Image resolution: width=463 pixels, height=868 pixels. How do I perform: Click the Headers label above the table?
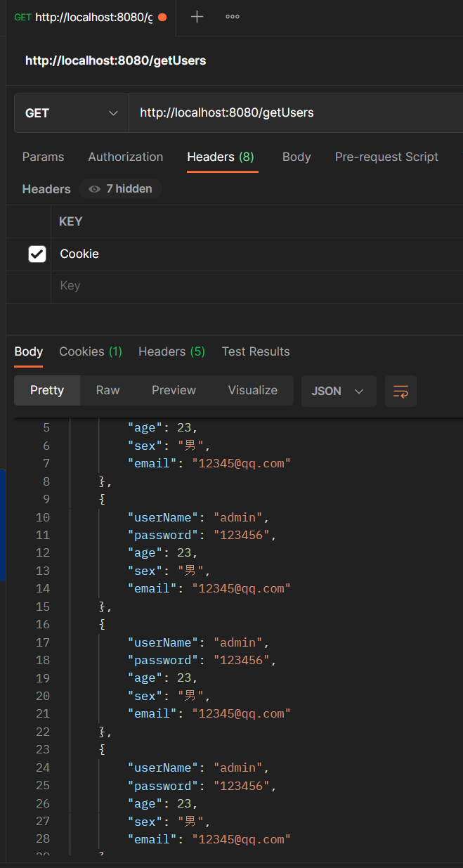pos(46,189)
